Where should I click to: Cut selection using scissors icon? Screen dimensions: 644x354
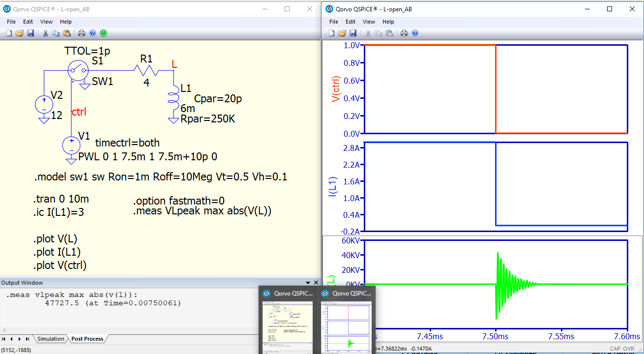click(45, 33)
